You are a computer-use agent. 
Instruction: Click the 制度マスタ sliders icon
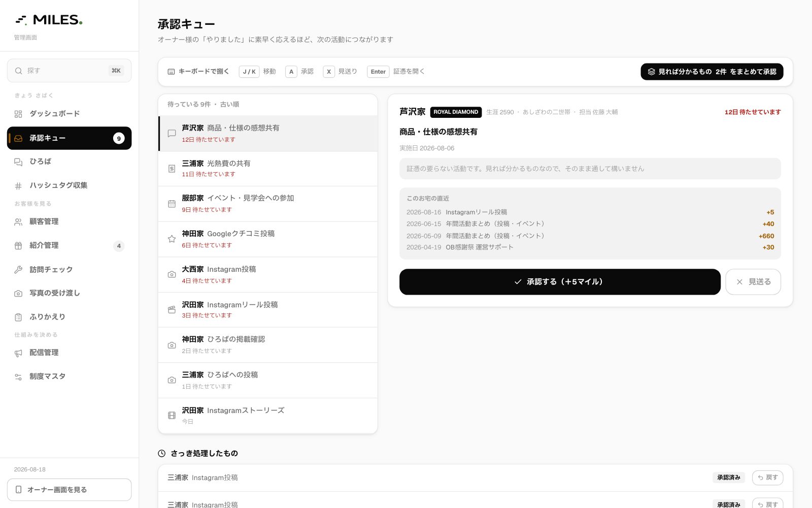(18, 376)
